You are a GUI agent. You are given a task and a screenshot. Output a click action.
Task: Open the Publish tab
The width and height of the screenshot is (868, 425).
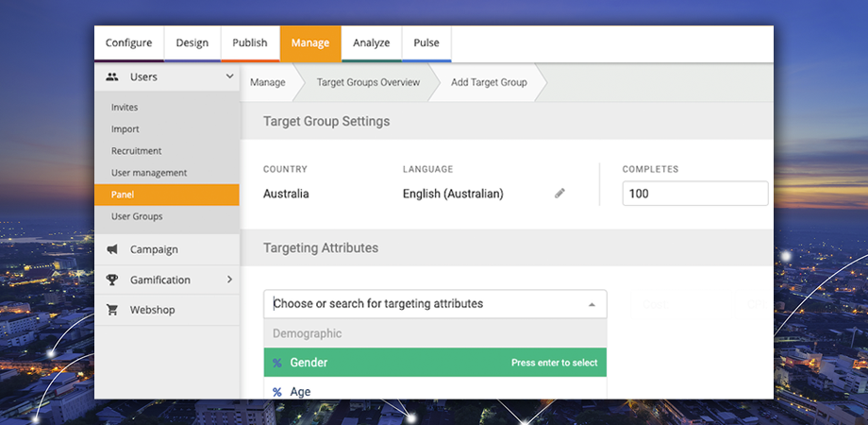[250, 43]
